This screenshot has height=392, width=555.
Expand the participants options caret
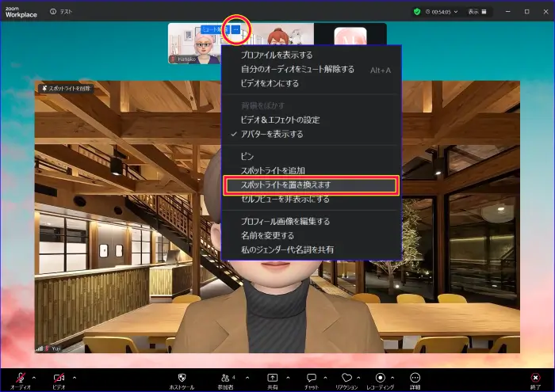click(x=247, y=378)
